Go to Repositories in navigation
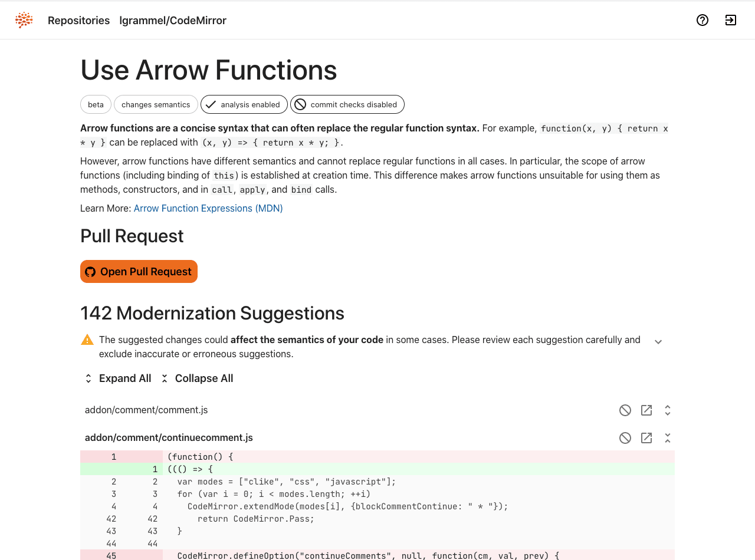Image resolution: width=755 pixels, height=560 pixels. 78,21
